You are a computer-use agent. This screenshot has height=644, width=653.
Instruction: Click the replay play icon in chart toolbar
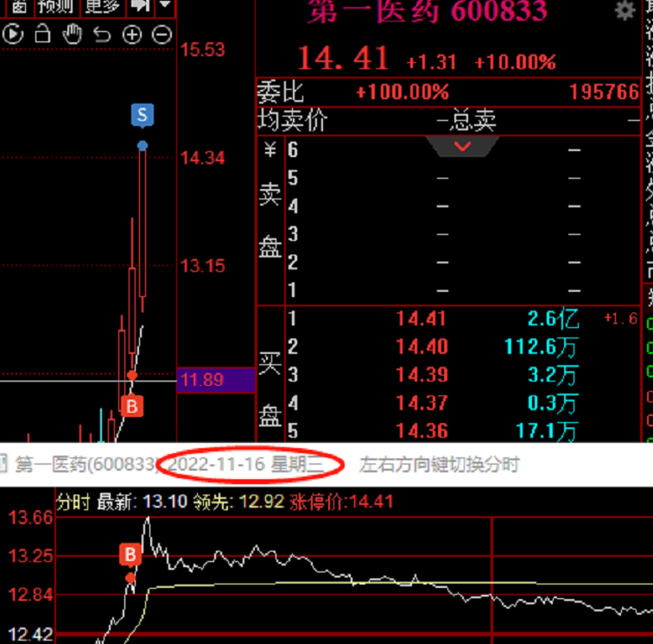coord(13,35)
